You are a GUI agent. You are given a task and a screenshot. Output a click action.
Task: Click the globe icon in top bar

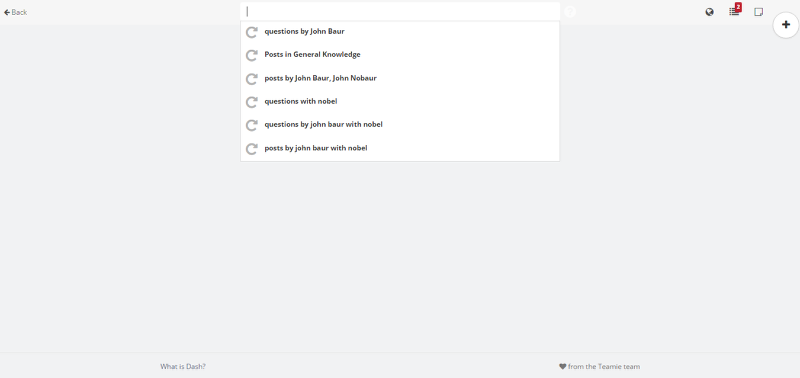tap(709, 12)
